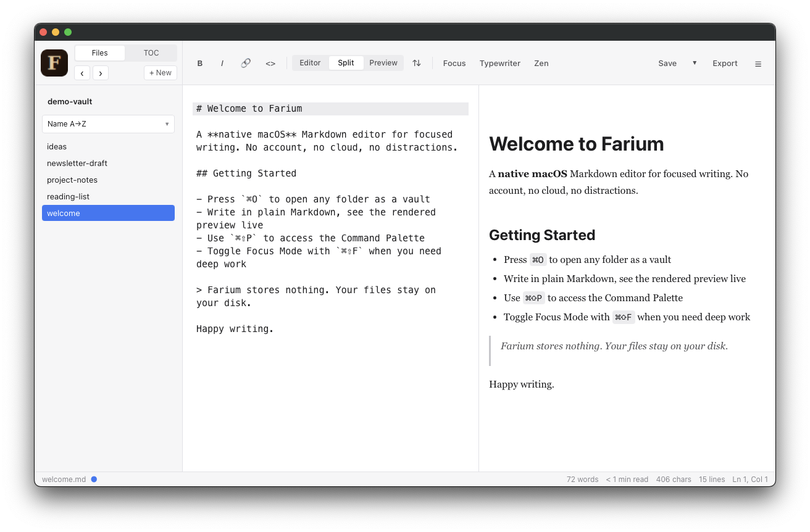
Task: Click the Export button
Action: [725, 63]
